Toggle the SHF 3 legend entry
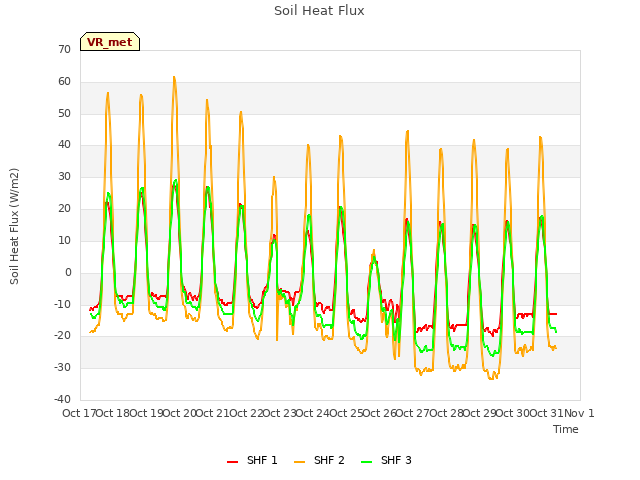 [x=386, y=460]
